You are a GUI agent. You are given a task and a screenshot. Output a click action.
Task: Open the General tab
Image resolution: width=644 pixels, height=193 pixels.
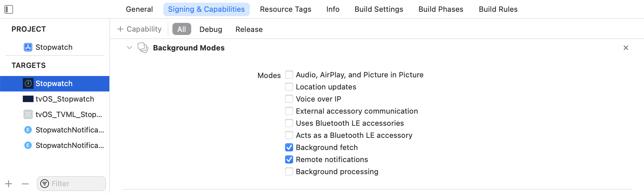tap(139, 9)
